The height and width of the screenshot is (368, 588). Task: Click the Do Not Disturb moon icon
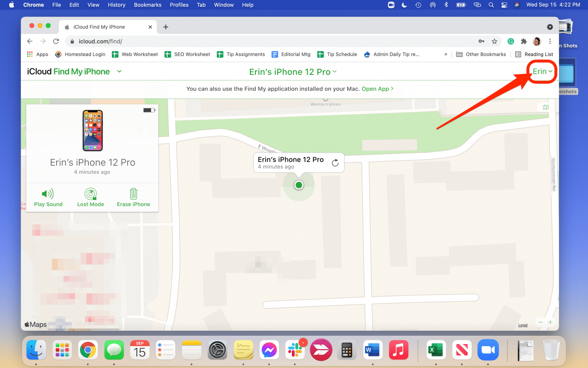pyautogui.click(x=404, y=5)
